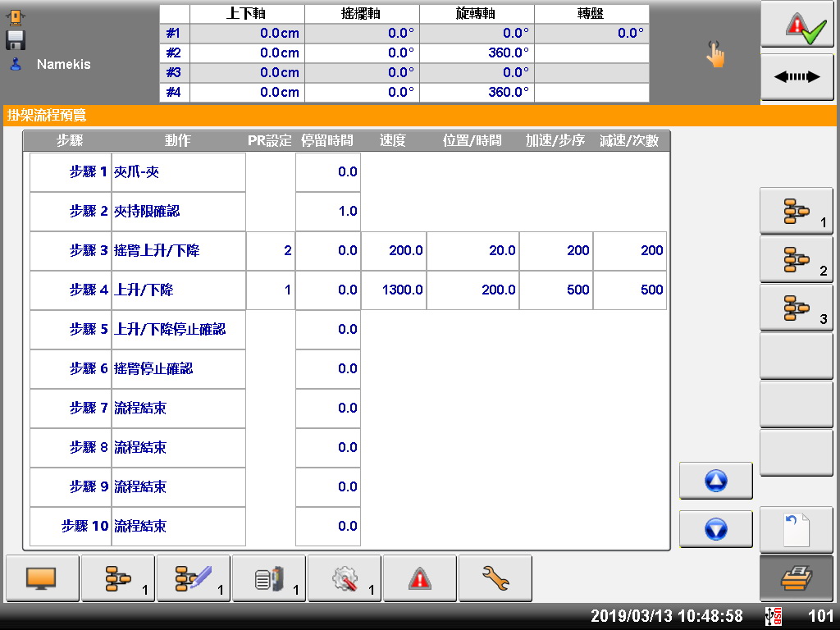The image size is (840, 630).
Task: Open the red alarm triangle button
Action: click(420, 578)
